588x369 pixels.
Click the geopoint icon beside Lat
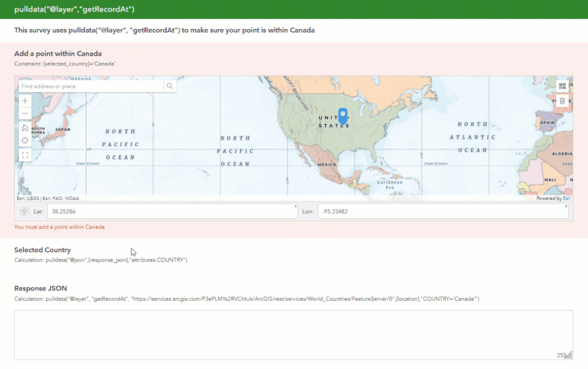pyautogui.click(x=24, y=211)
